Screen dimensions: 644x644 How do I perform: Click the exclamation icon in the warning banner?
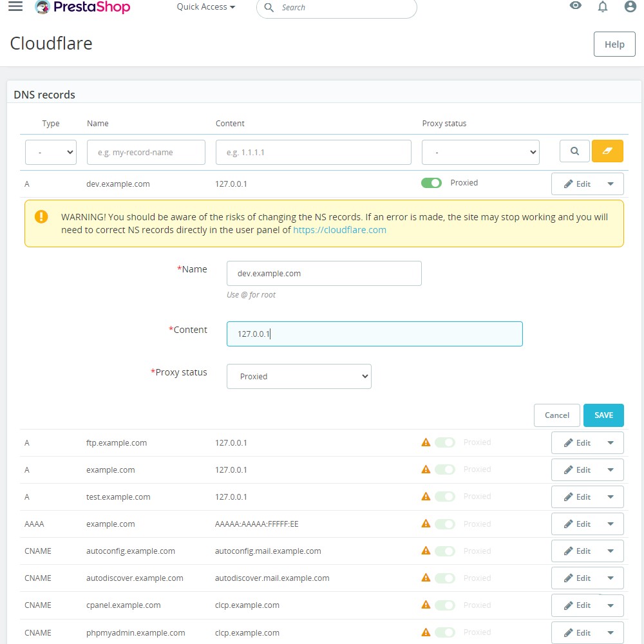[x=41, y=216]
